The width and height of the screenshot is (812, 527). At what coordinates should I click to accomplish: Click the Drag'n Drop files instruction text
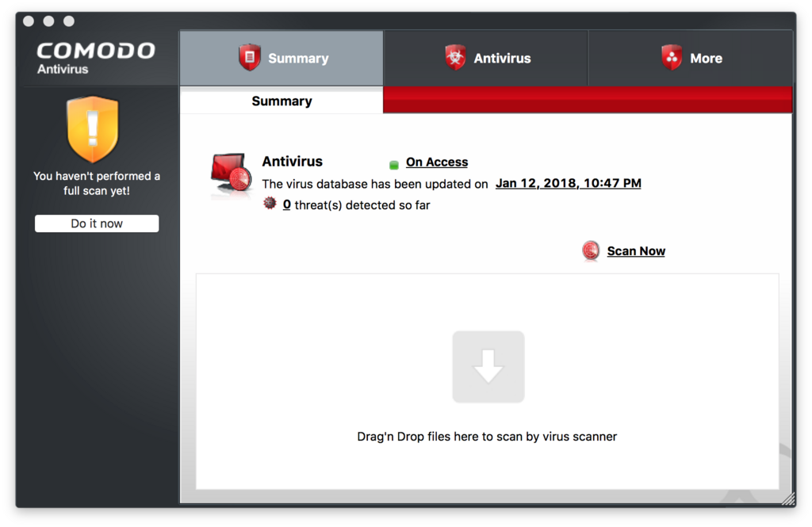488,437
